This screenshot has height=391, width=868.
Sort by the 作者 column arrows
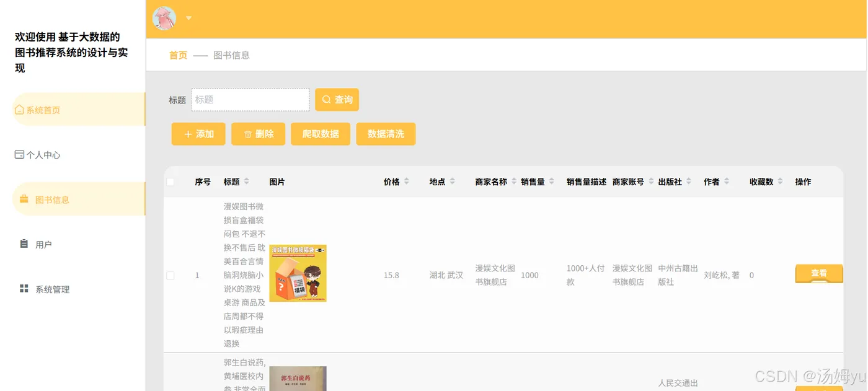(726, 182)
